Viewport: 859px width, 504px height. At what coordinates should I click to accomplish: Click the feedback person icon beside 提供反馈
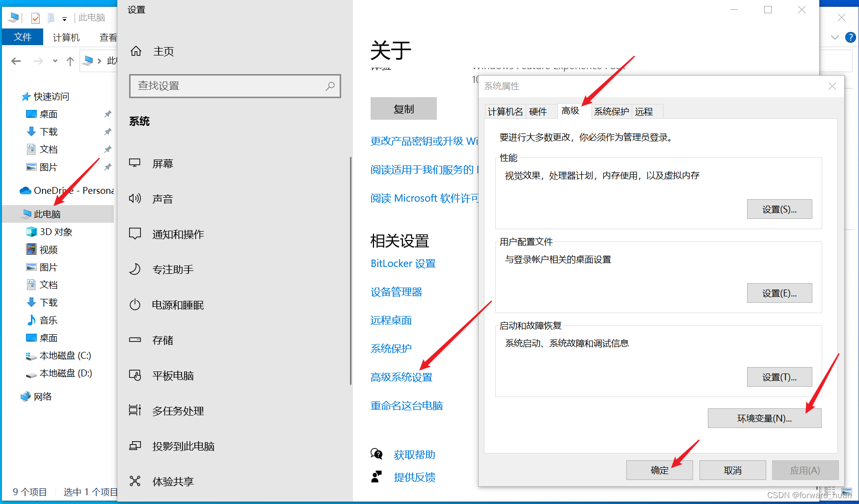click(376, 477)
